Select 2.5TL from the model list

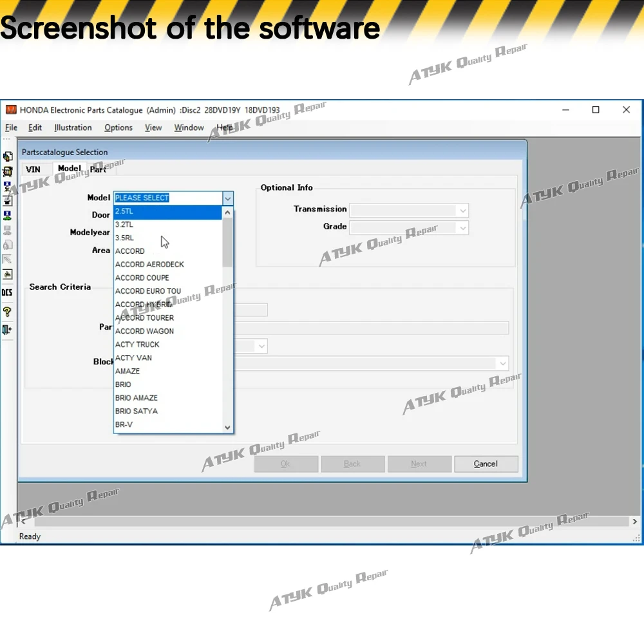[167, 211]
